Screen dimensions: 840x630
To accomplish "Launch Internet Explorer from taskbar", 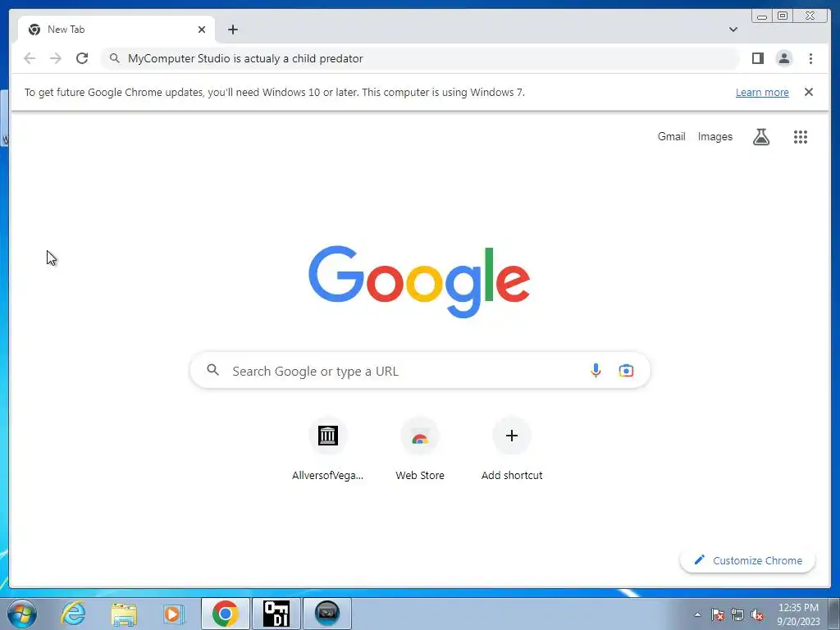I will click(x=73, y=614).
